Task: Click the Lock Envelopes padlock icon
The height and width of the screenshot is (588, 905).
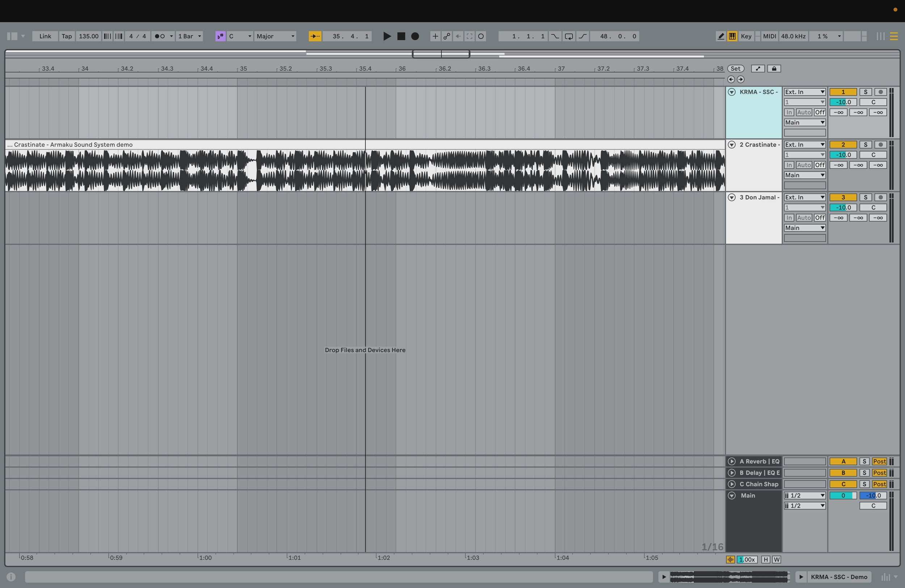Action: tap(774, 68)
